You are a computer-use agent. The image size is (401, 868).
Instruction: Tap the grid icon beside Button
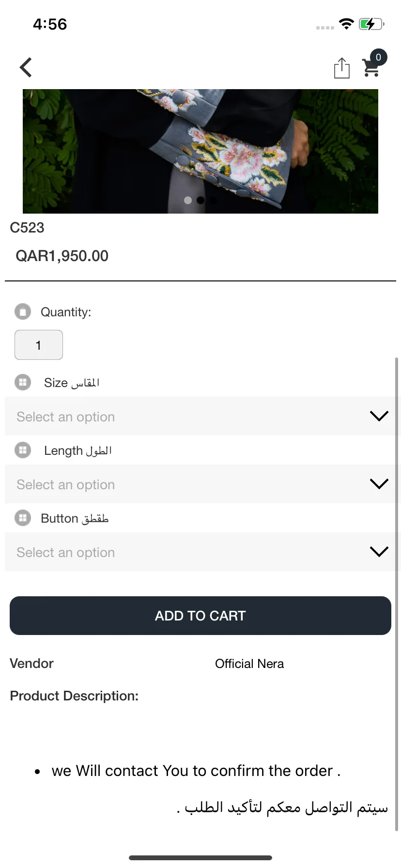23,518
